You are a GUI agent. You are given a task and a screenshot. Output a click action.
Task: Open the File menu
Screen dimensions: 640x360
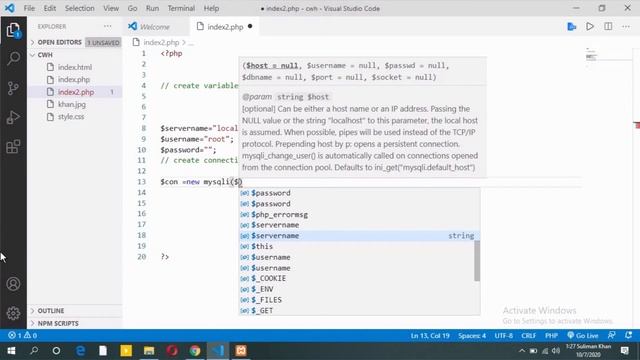pyautogui.click(x=29, y=8)
